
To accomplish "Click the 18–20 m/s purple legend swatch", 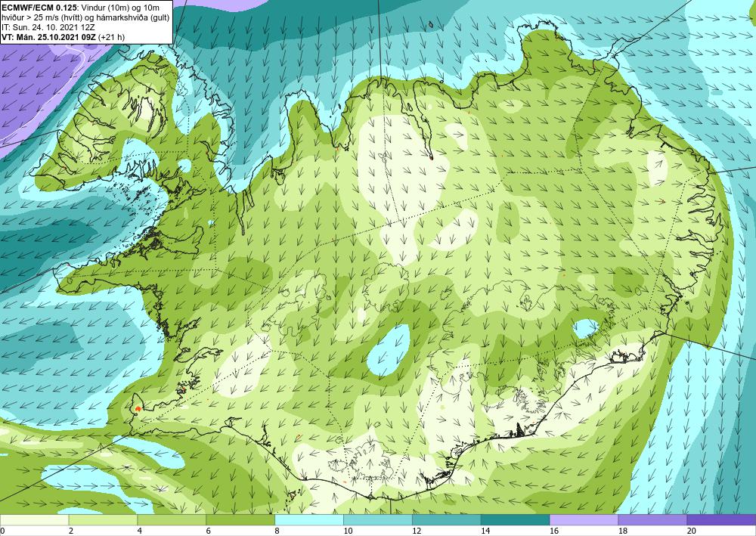I will tap(652, 519).
